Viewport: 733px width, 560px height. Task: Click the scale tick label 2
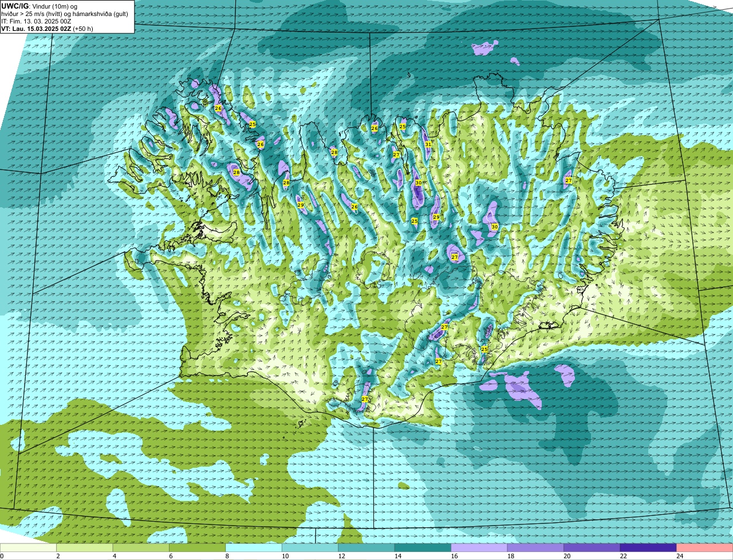coord(58,556)
